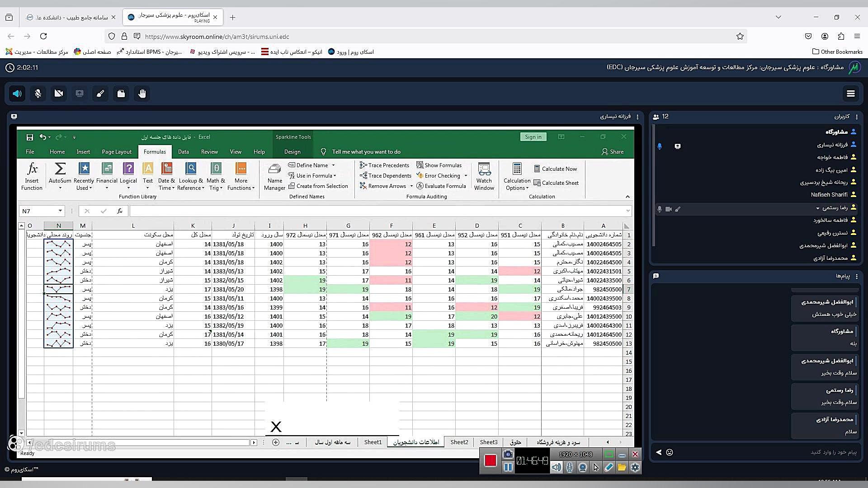Open the whiteboard pen tool icon
This screenshot has width=868, height=488.
pyautogui.click(x=100, y=94)
